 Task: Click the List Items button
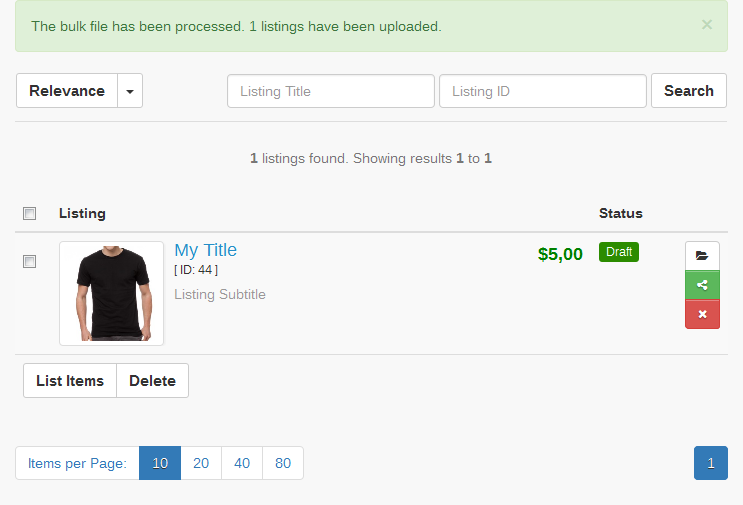point(70,381)
